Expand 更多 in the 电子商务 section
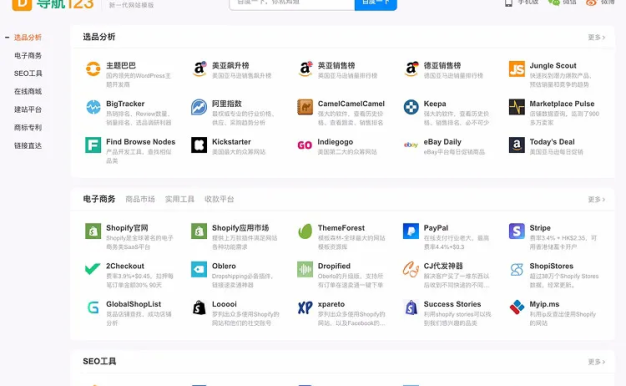626x386 pixels. tap(596, 199)
